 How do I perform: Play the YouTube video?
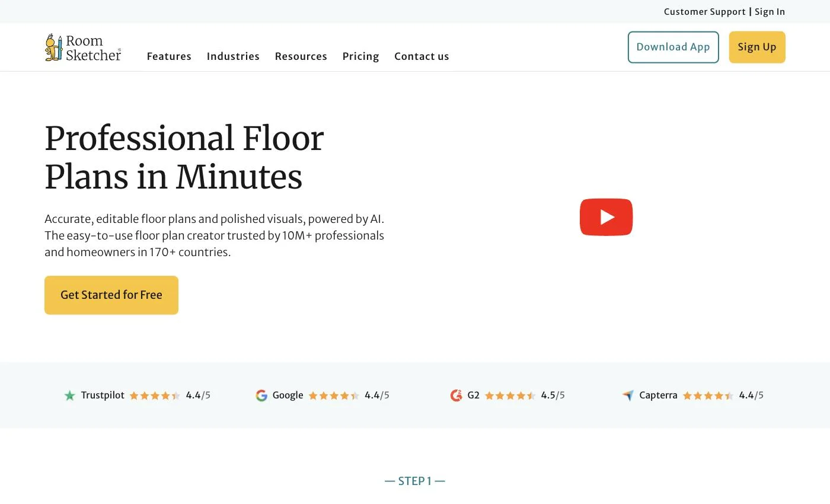pos(606,217)
